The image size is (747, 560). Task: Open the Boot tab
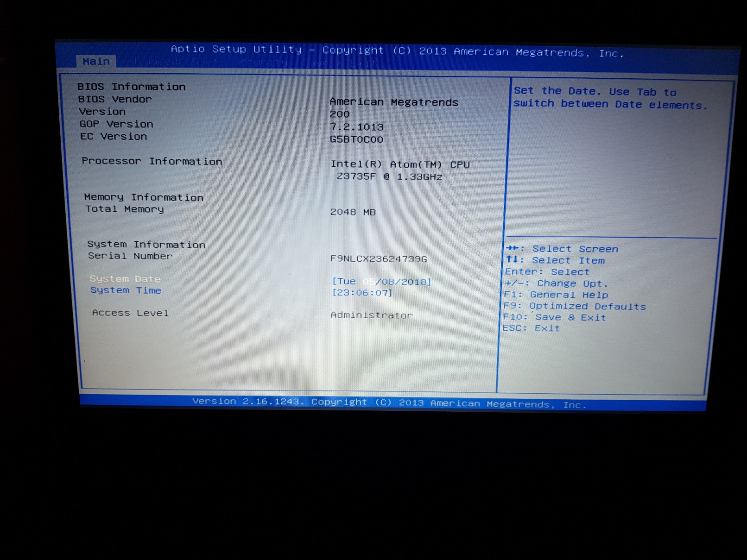click(x=204, y=62)
